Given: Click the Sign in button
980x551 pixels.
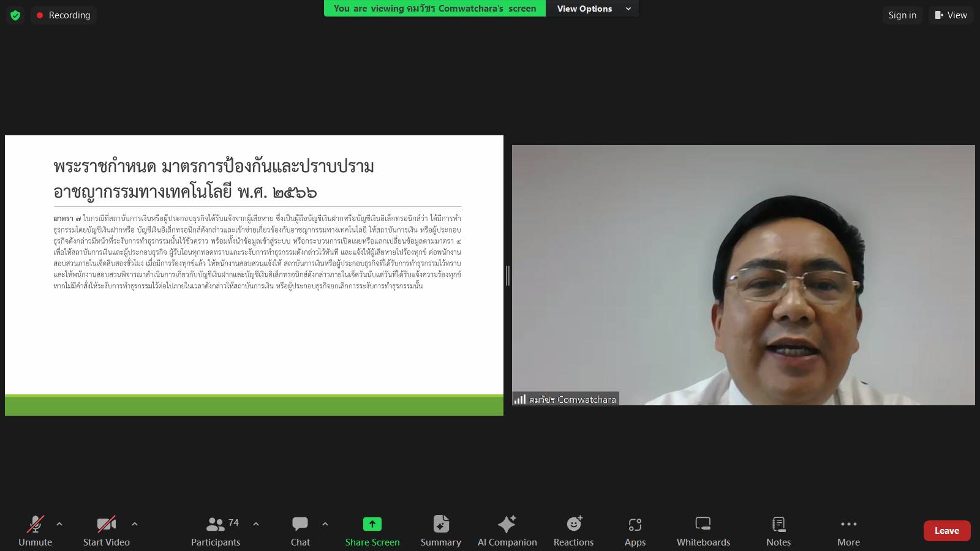Looking at the screenshot, I should (x=902, y=15).
